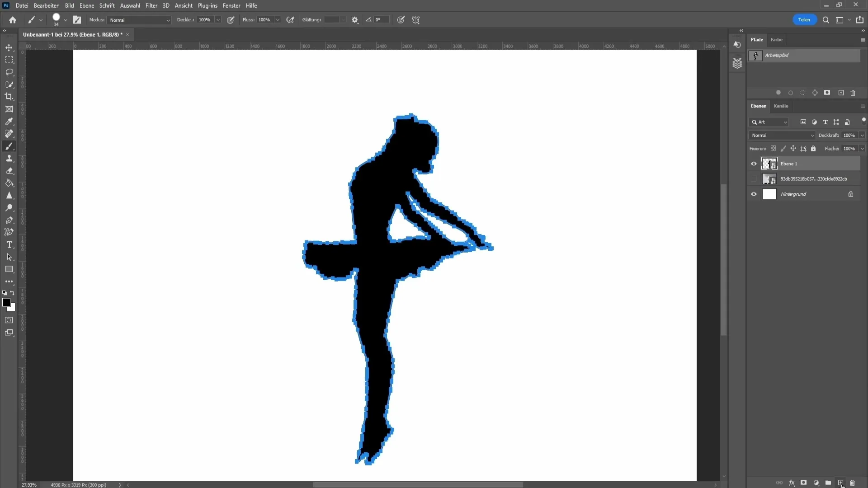Select the Lasso tool
This screenshot has width=868, height=488.
pos(9,71)
